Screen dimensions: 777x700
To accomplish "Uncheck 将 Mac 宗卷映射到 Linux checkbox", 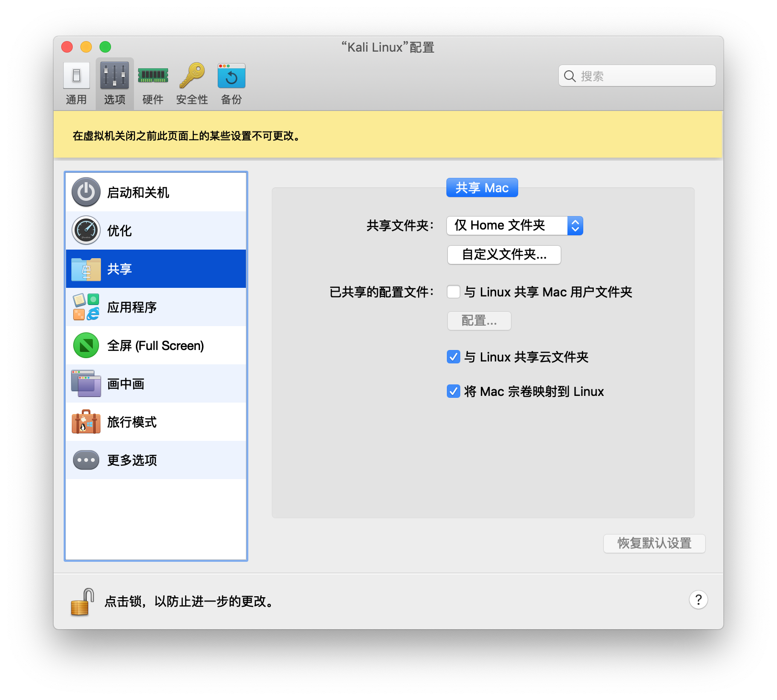I will pyautogui.click(x=454, y=391).
